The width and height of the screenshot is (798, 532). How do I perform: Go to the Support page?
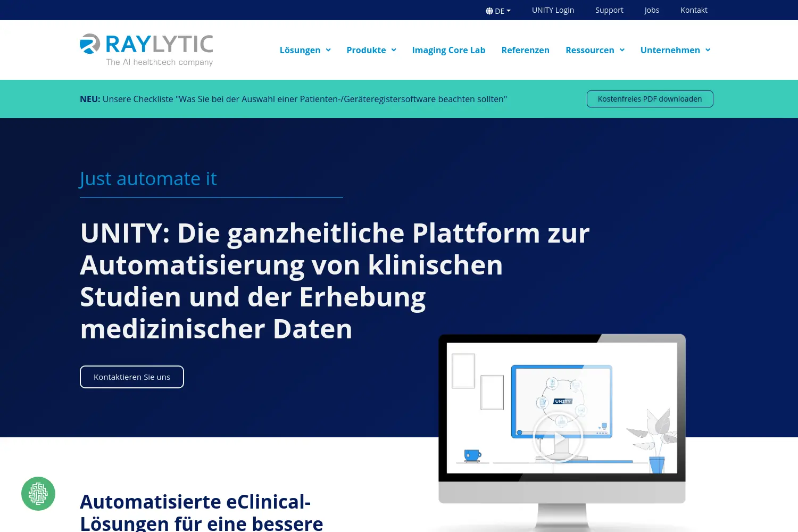pyautogui.click(x=609, y=10)
